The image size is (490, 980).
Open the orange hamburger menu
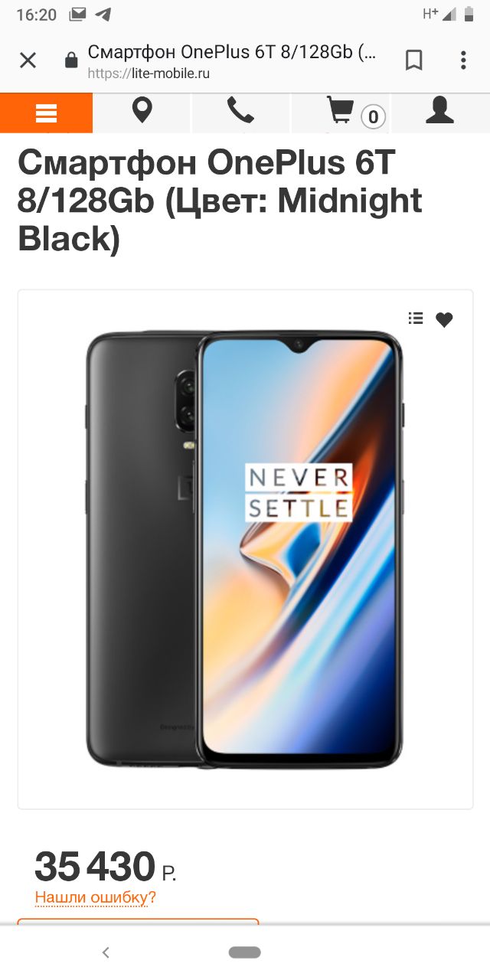click(x=46, y=113)
